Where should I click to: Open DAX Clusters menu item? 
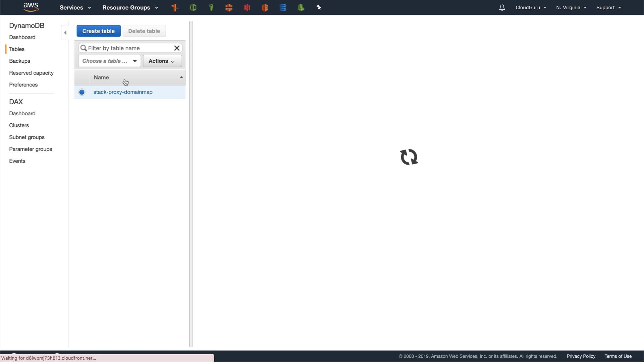pos(19,125)
